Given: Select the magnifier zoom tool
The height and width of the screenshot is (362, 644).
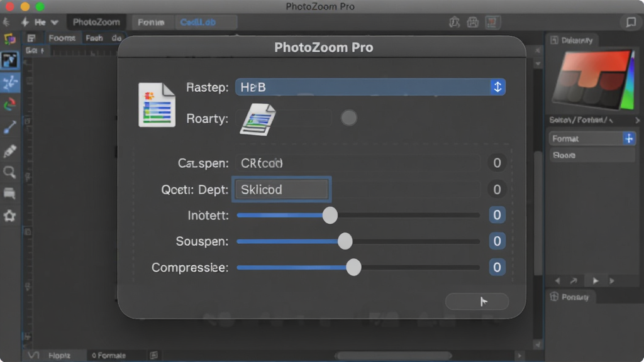Looking at the screenshot, I should [10, 172].
